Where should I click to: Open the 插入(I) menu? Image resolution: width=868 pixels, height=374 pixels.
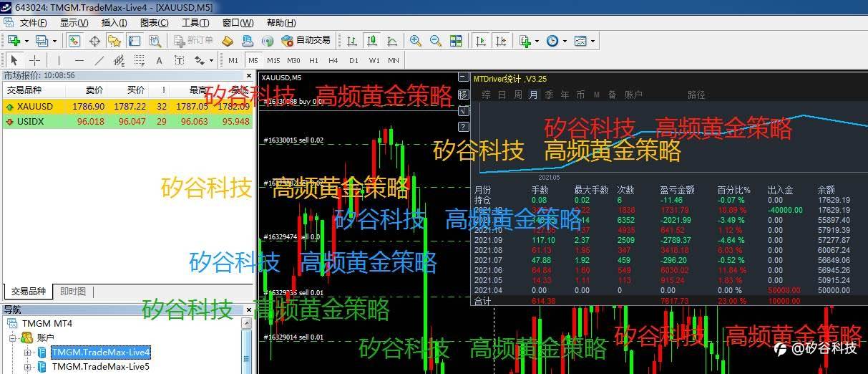coord(114,22)
